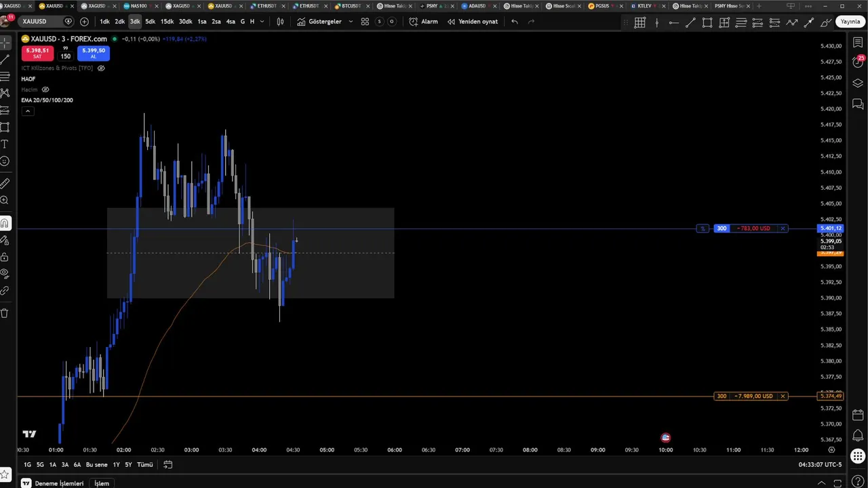
Task: Pick the brush favorite drawing tool
Action: point(826,22)
